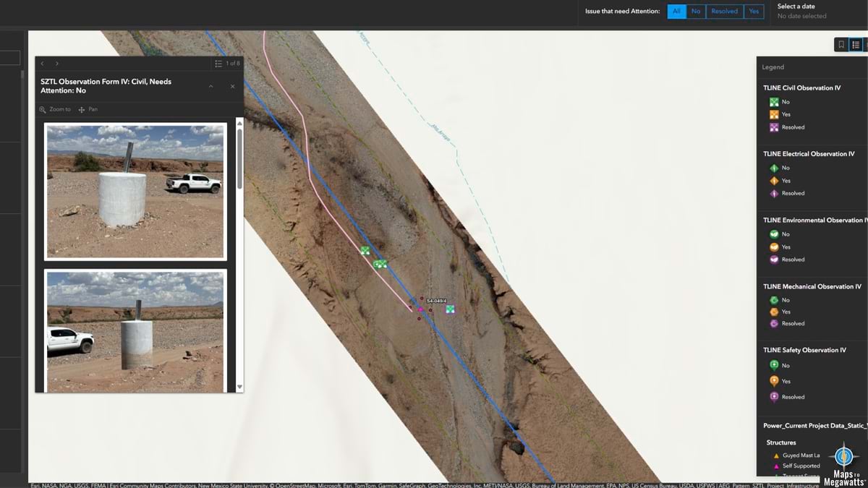868x488 pixels.
Task: Click the Structures legend subheading
Action: tap(781, 442)
